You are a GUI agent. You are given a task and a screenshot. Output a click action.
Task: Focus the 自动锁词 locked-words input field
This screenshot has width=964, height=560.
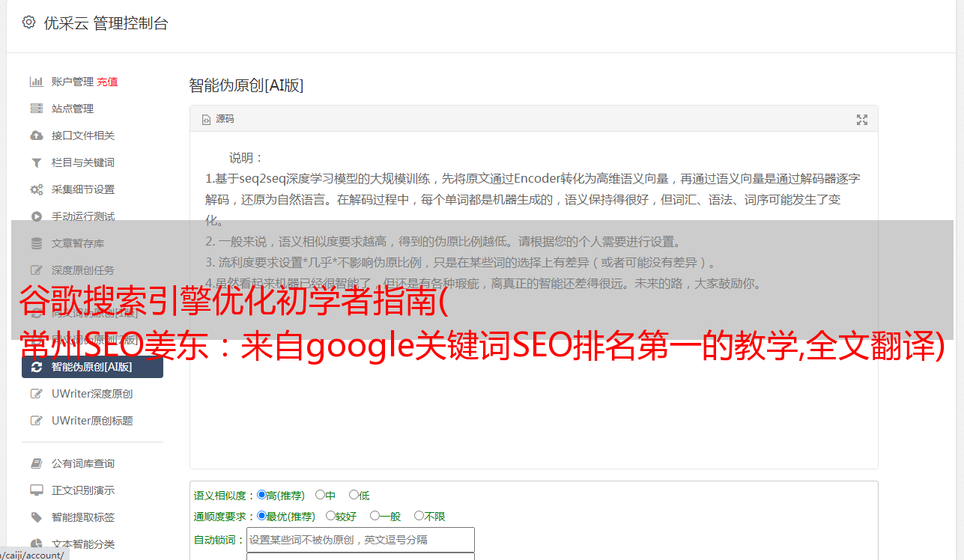pos(360,540)
